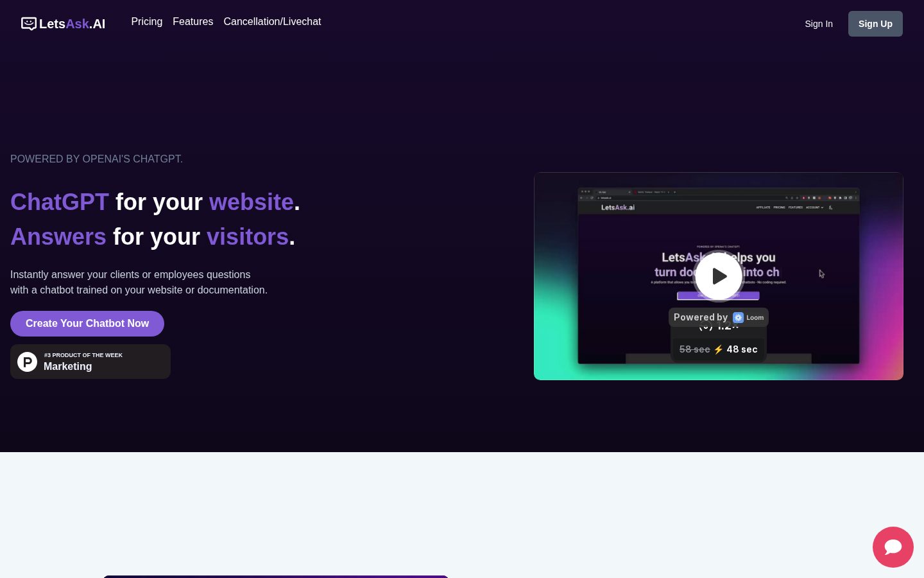Screen dimensions: 924x578
Task: Click Create Your Chatbot Now button
Action: [87, 324]
